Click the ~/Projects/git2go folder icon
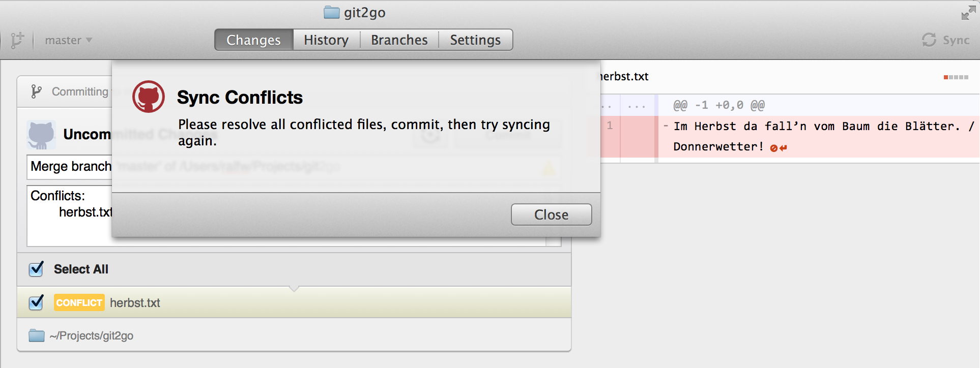 (x=37, y=335)
